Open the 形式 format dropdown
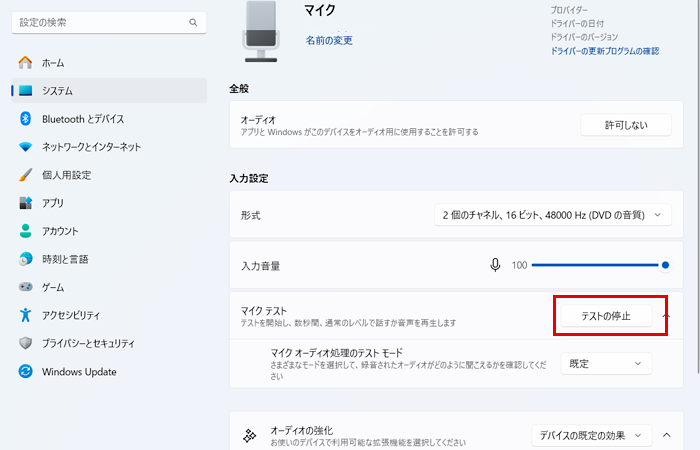This screenshot has width=700, height=450. (553, 215)
